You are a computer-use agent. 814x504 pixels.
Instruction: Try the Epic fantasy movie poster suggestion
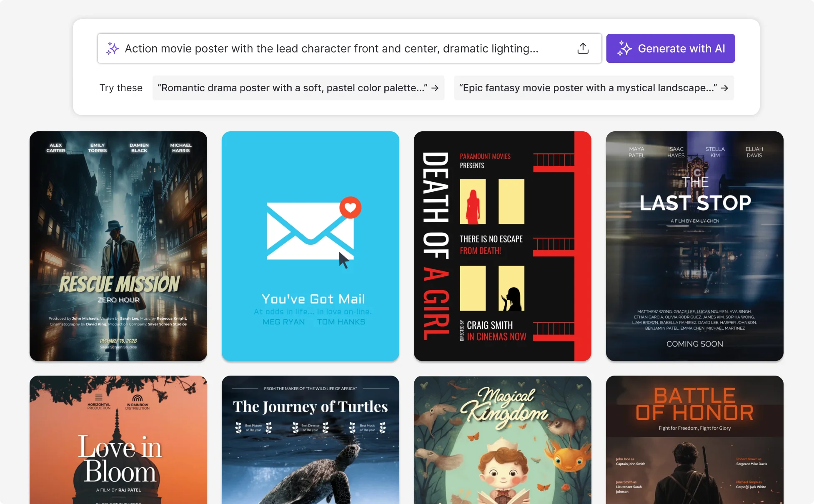(594, 88)
